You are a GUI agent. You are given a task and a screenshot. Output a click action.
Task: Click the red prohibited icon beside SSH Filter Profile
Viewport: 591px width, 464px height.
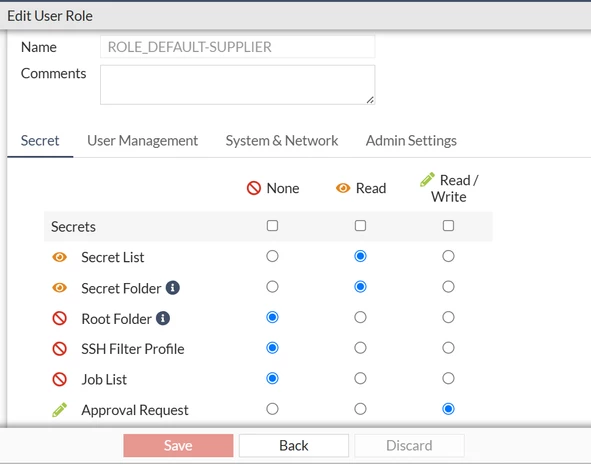pos(60,349)
